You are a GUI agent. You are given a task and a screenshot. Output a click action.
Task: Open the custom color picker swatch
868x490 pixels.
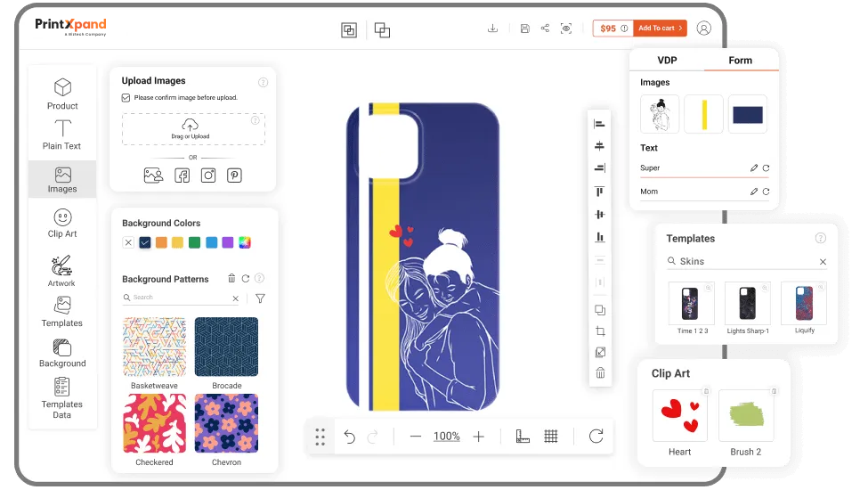[245, 242]
